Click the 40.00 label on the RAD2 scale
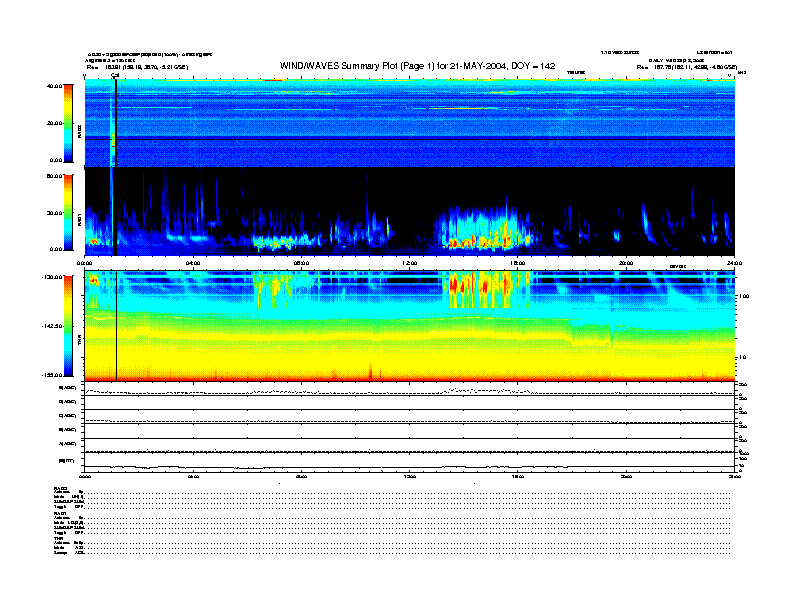Viewport: 792px width, 612px height. pos(55,86)
